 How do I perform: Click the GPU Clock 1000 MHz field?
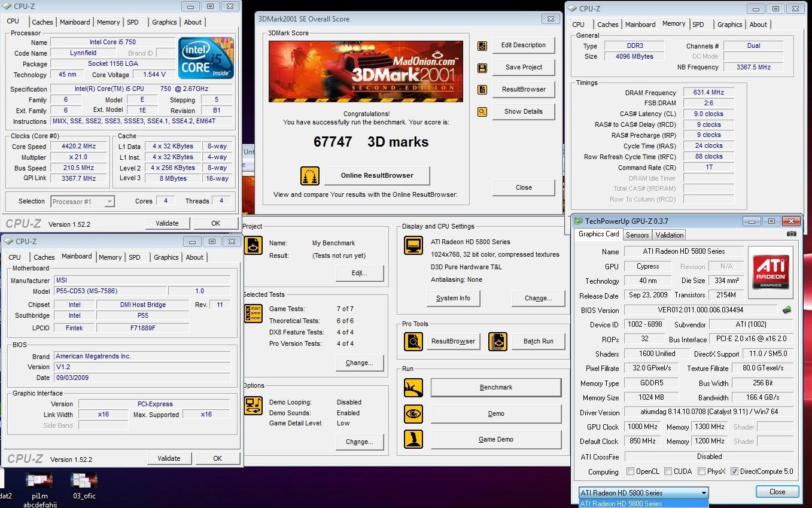pyautogui.click(x=643, y=427)
